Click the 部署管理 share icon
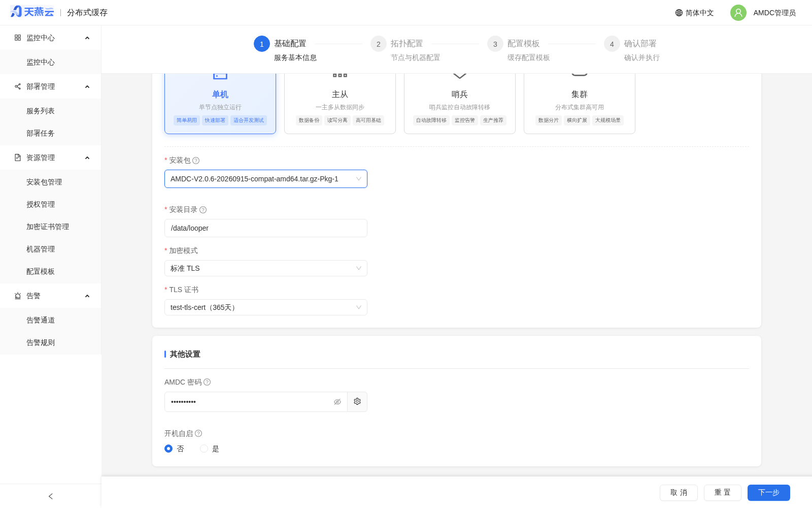This screenshot has width=812, height=508. point(18,86)
